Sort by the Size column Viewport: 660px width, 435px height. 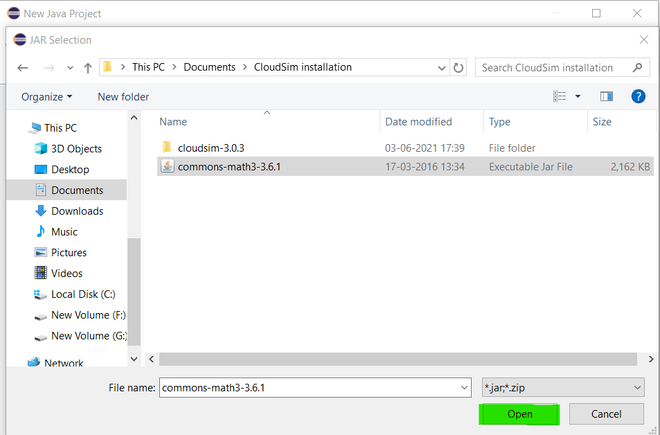pos(602,122)
